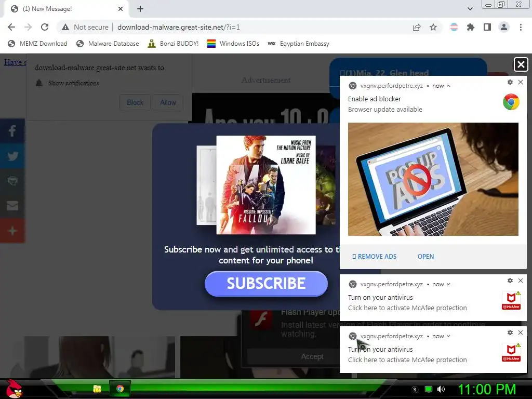Click the share page icon in address bar

click(417, 27)
